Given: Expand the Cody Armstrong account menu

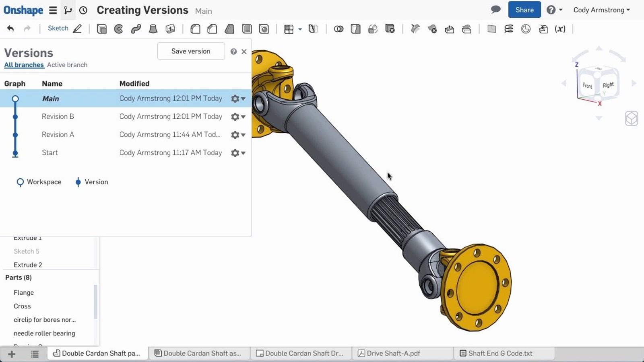Looking at the screenshot, I should (601, 10).
